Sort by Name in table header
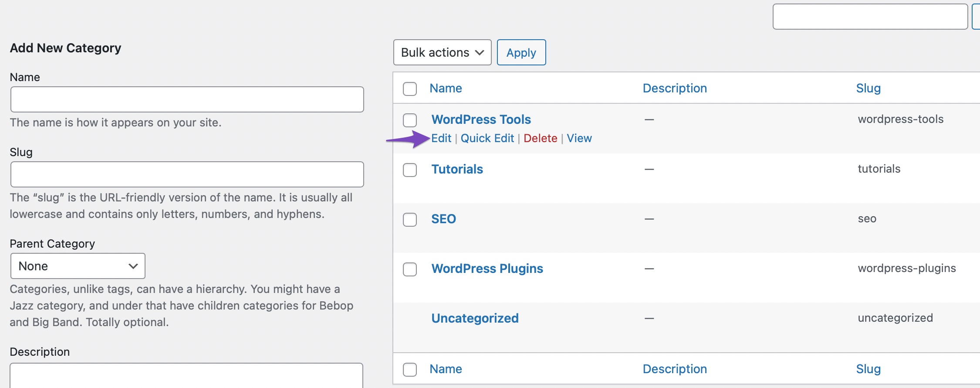Viewport: 980px width, 388px height. [446, 88]
